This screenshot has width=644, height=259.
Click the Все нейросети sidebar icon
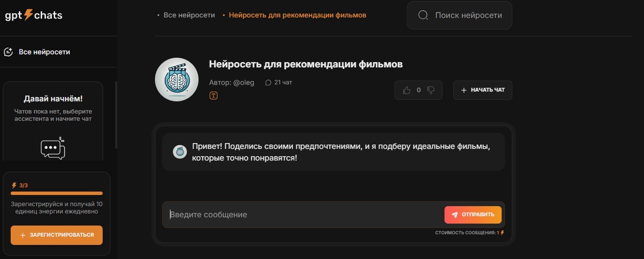coord(8,52)
